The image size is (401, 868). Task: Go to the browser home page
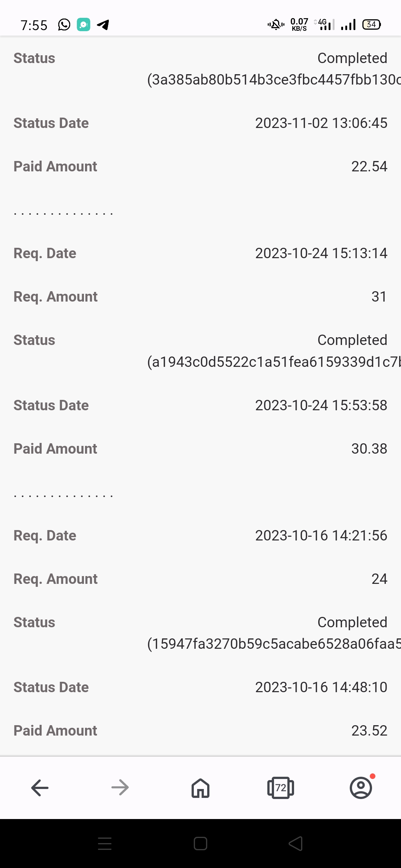click(200, 788)
